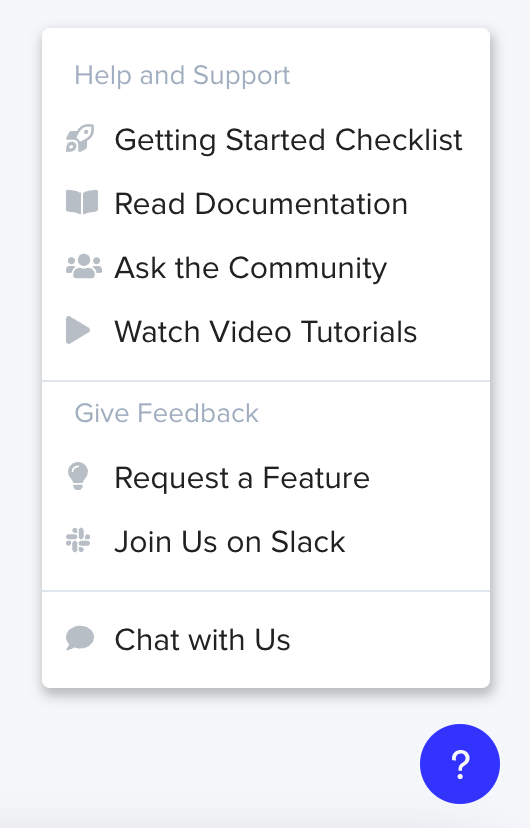Choose Join Us on Slack
The image size is (530, 828).
(266, 541)
